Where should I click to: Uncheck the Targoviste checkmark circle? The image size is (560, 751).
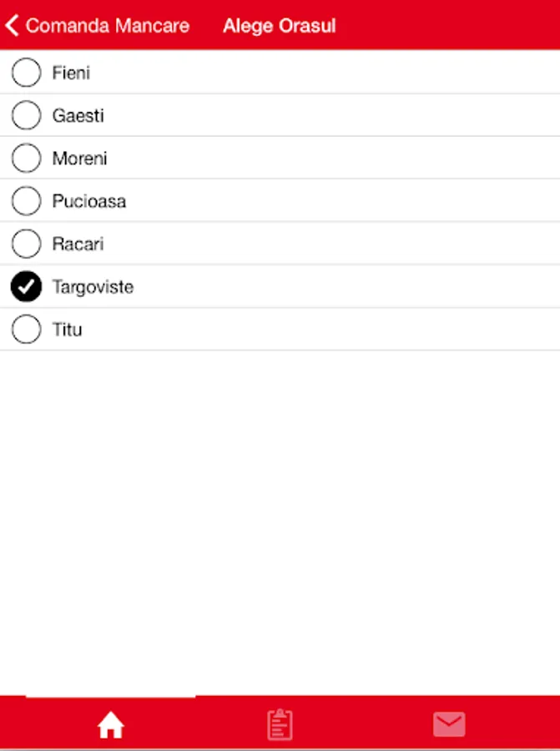pyautogui.click(x=26, y=287)
